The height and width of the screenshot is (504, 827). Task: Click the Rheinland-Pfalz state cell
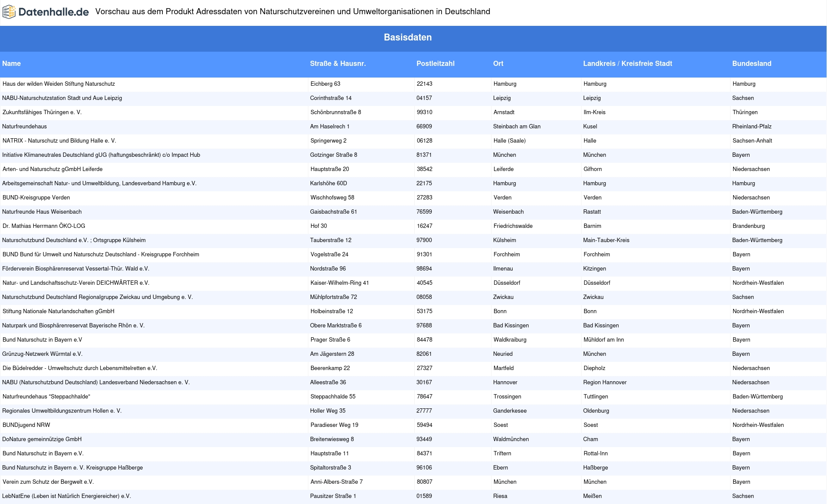752,127
